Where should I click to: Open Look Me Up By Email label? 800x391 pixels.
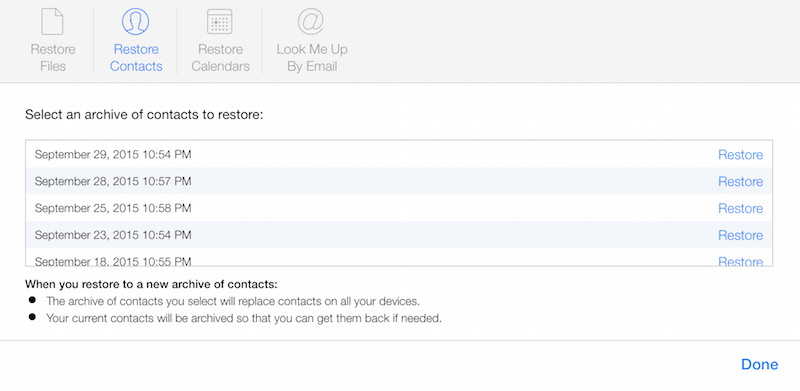pyautogui.click(x=312, y=58)
